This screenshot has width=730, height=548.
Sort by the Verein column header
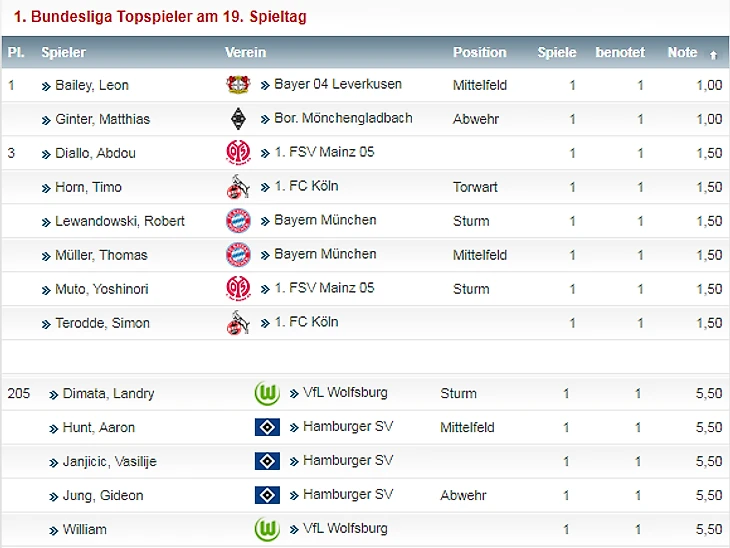245,53
